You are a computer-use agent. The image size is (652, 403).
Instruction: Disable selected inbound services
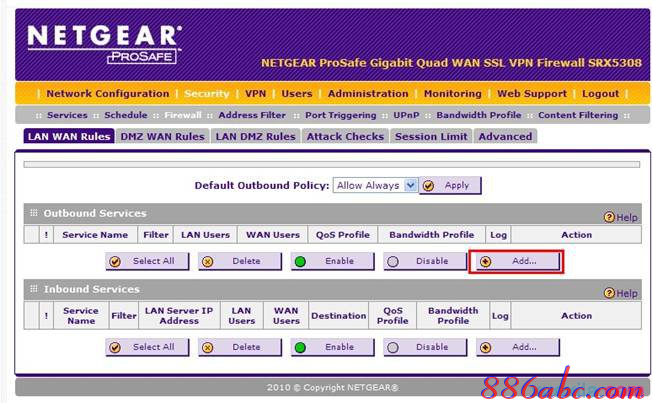(x=425, y=347)
